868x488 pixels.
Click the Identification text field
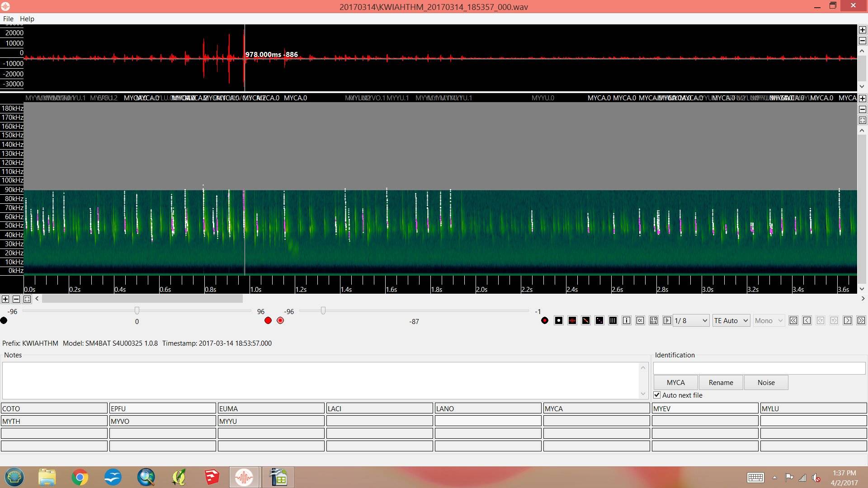(x=759, y=369)
